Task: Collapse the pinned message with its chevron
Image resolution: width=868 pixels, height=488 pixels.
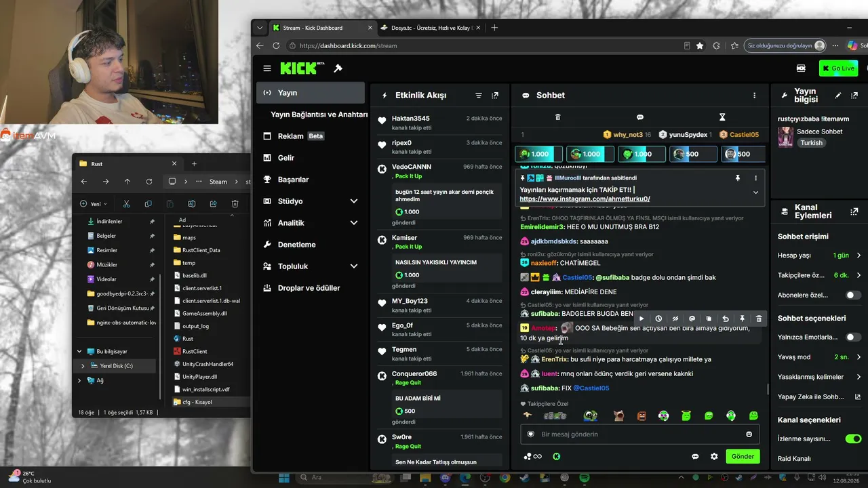Action: point(755,192)
